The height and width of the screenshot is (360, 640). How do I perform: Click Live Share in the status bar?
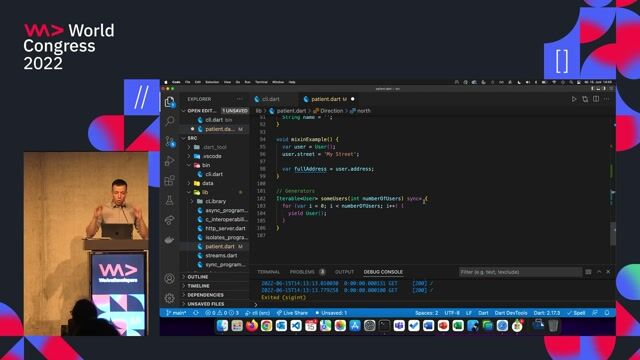coord(292,313)
